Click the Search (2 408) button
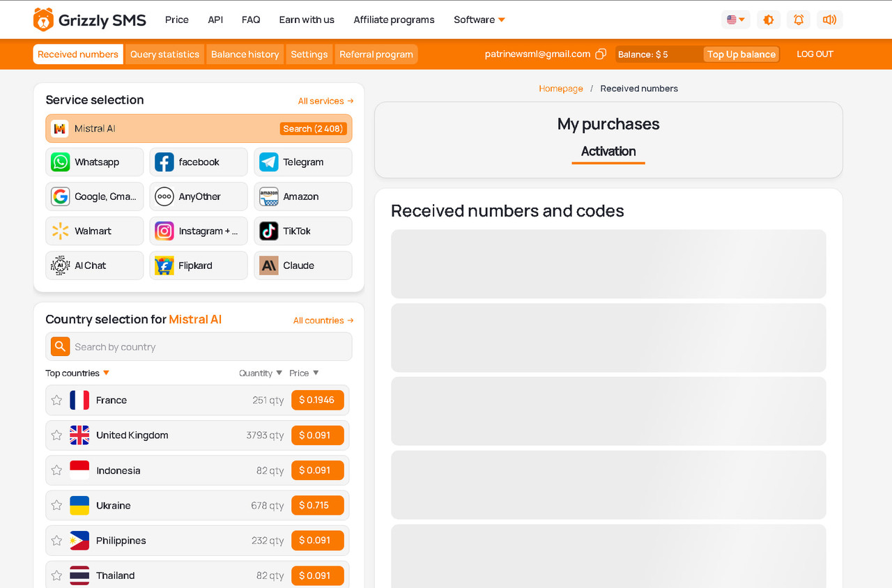Viewport: 892px width, 588px height. [x=313, y=129]
